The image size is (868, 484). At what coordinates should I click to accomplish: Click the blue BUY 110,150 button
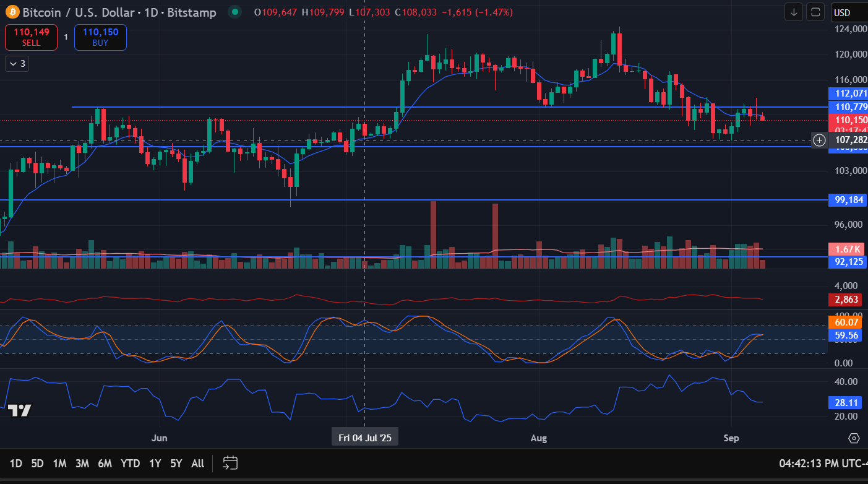click(100, 37)
